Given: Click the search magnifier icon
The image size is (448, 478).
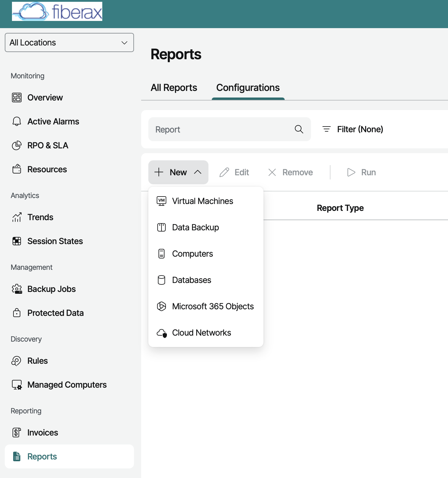Looking at the screenshot, I should coord(299,129).
